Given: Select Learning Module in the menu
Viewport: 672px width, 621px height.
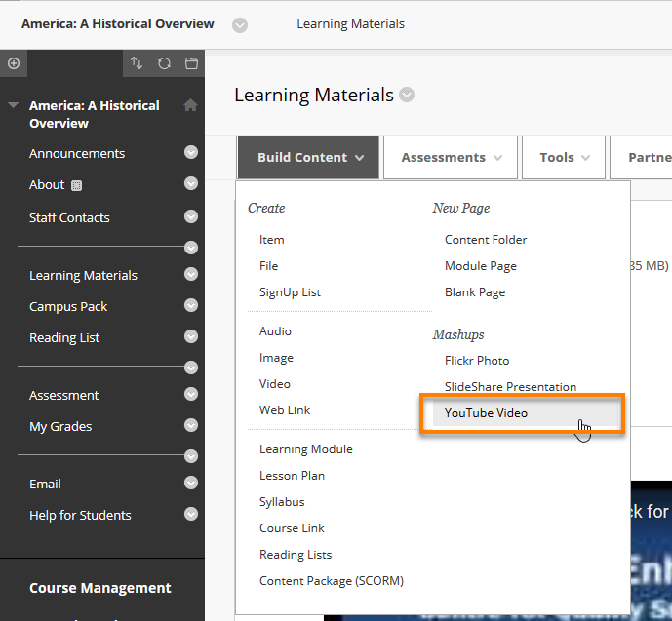Looking at the screenshot, I should (306, 449).
